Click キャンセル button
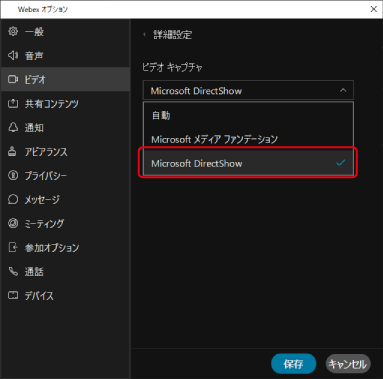This screenshot has width=383, height=379. tap(348, 364)
